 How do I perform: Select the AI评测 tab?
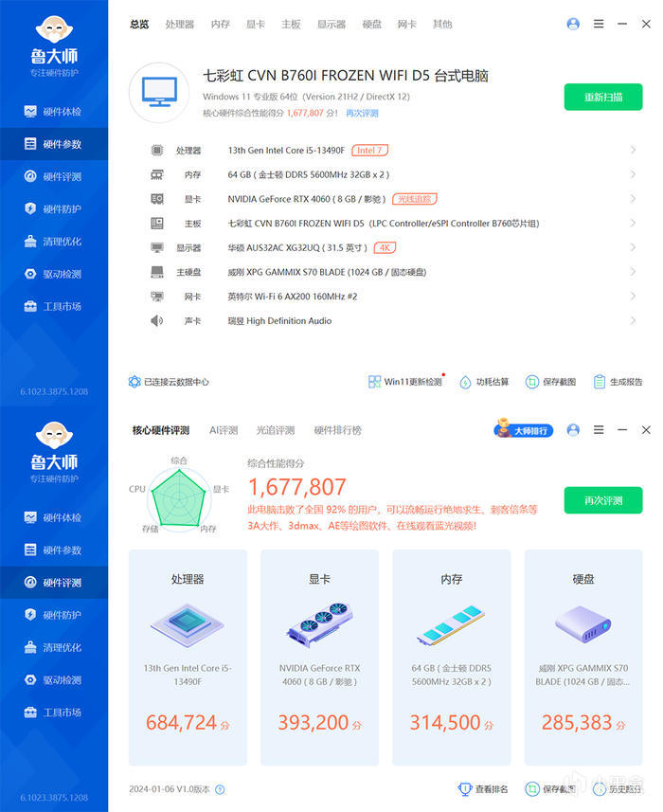(224, 430)
